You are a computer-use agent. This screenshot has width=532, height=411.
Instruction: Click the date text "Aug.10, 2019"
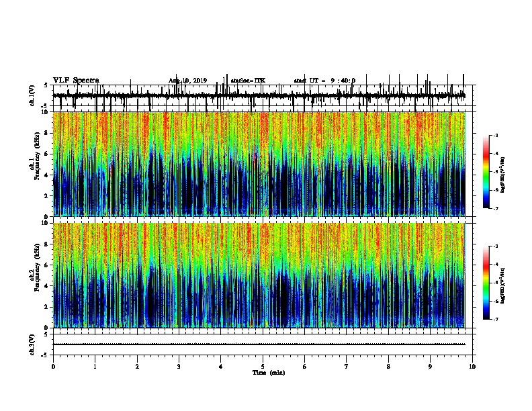[187, 81]
